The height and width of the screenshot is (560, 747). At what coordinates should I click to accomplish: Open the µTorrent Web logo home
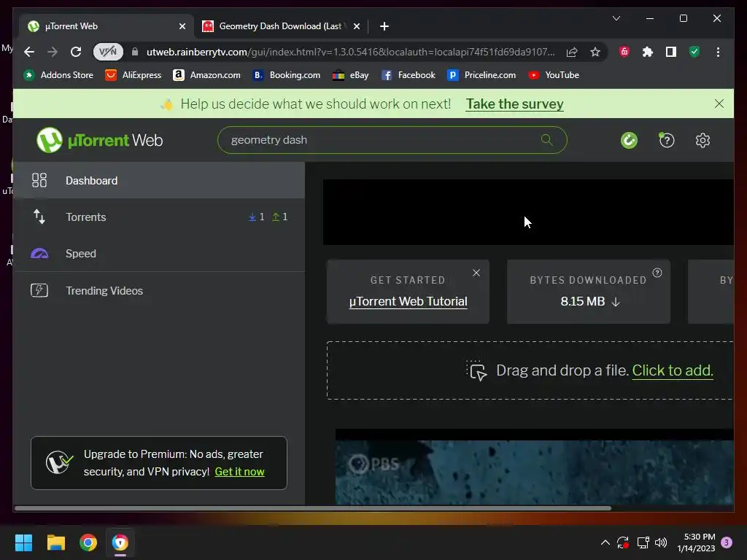[x=99, y=140]
